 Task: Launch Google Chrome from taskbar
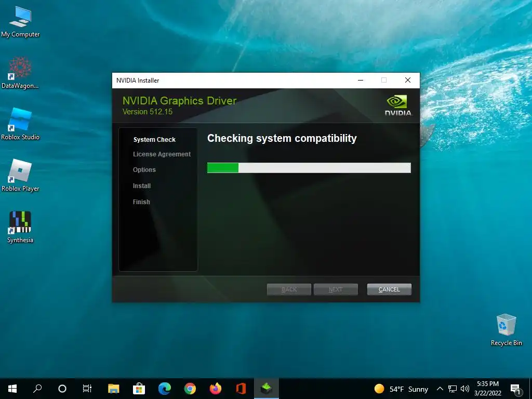coord(190,389)
